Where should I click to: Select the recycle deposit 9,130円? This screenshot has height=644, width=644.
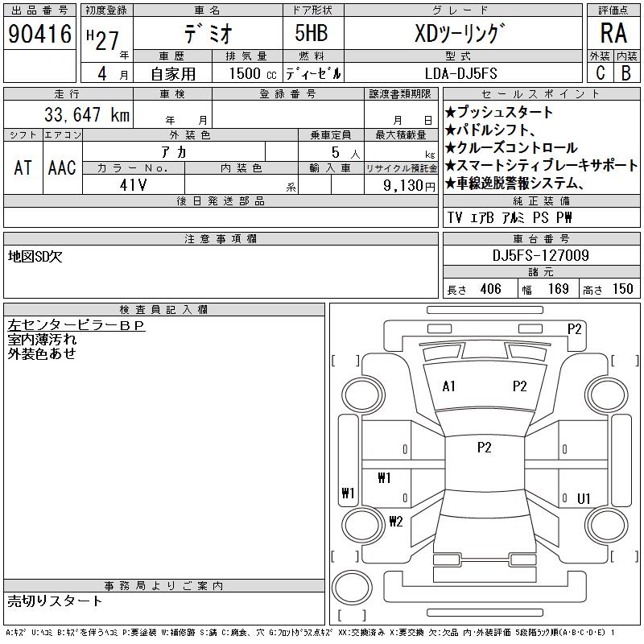click(x=409, y=186)
